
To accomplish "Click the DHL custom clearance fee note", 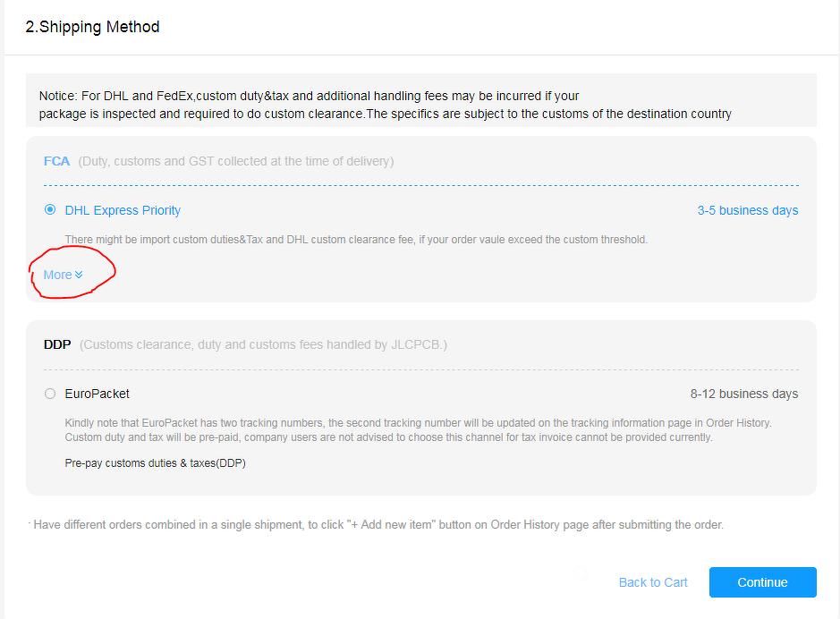I will [x=356, y=240].
